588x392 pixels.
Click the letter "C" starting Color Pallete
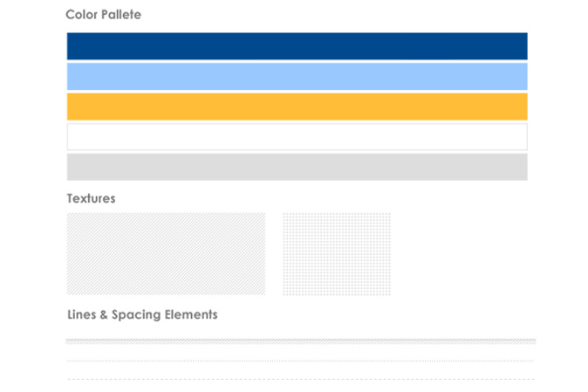coord(70,15)
